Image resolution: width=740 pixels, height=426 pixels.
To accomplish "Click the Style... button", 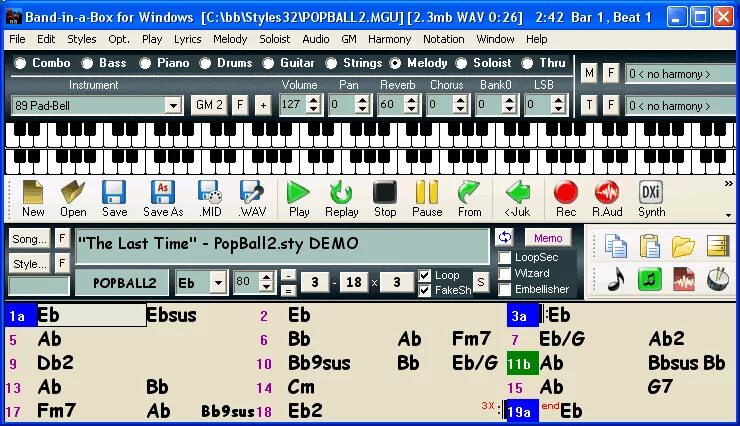I will 29,264.
